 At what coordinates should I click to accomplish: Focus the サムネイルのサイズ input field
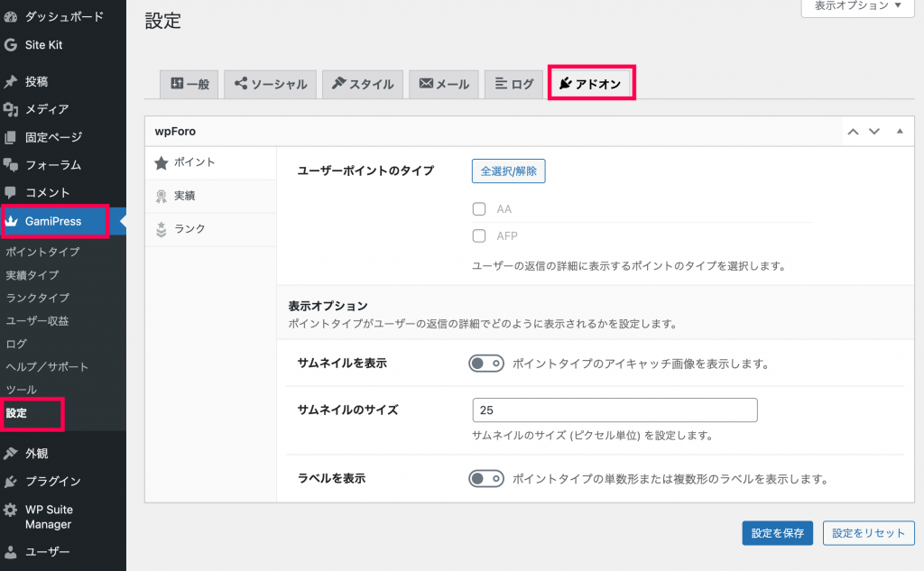614,410
